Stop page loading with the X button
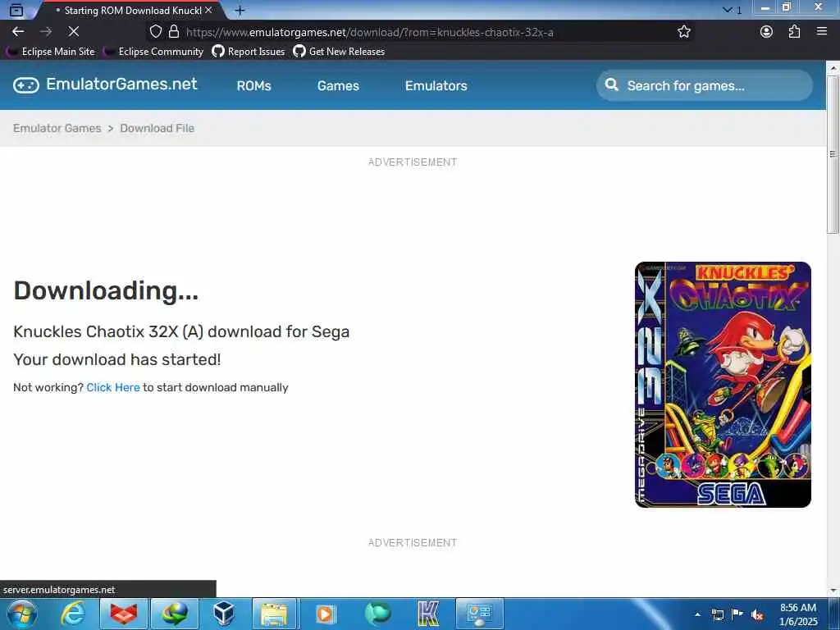The image size is (840, 630). [x=74, y=32]
